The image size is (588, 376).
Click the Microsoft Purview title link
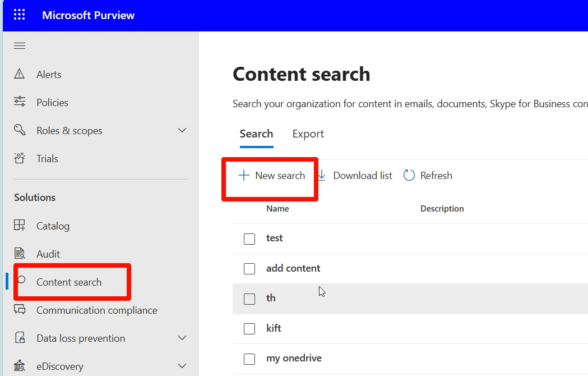(88, 15)
